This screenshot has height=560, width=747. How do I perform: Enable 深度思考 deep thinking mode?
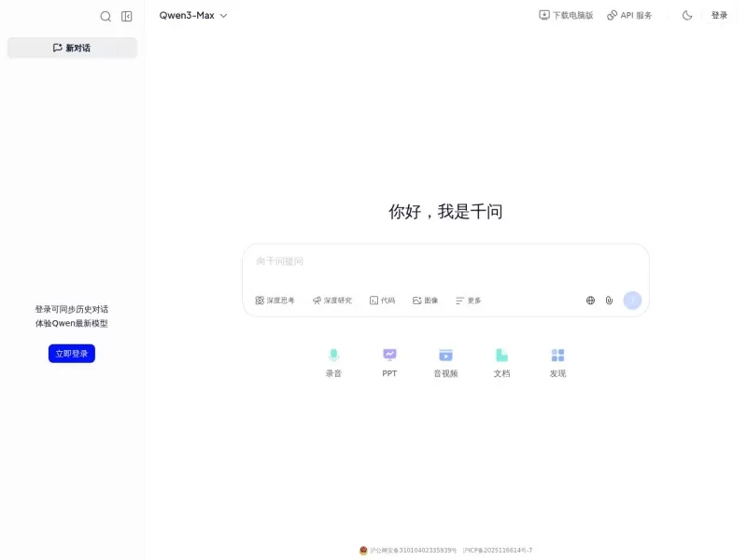[275, 300]
